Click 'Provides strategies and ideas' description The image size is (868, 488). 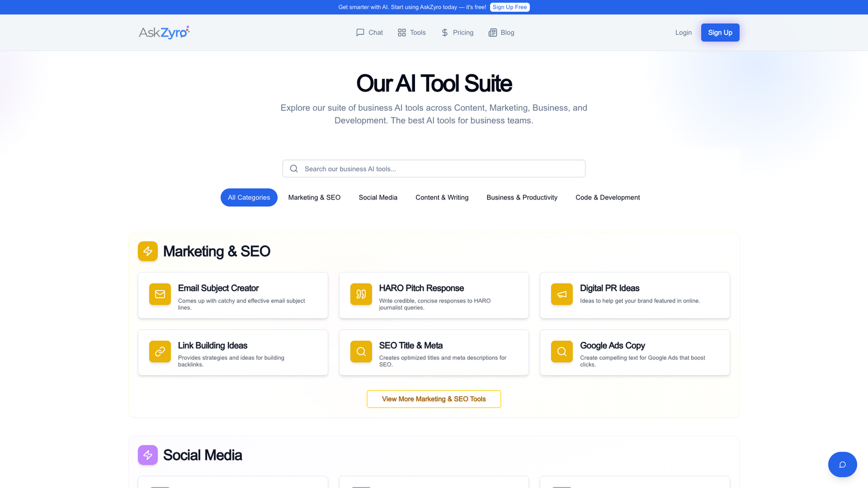click(x=231, y=361)
